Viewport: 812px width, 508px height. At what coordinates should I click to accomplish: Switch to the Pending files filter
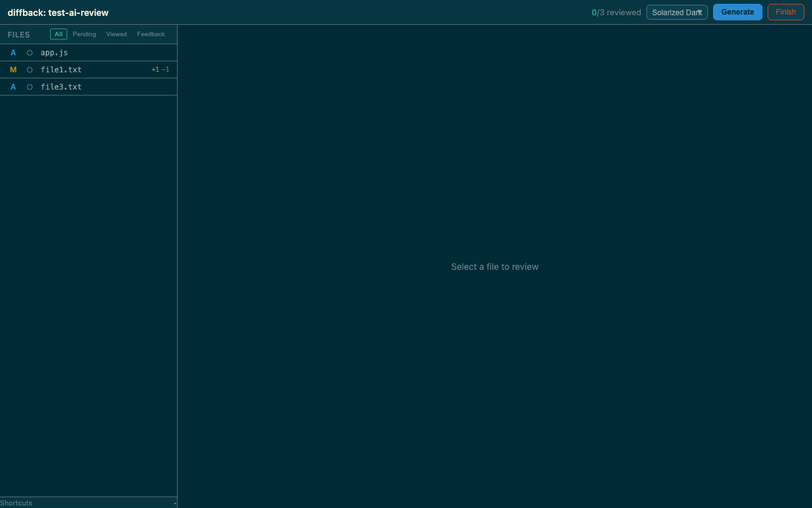pos(84,34)
